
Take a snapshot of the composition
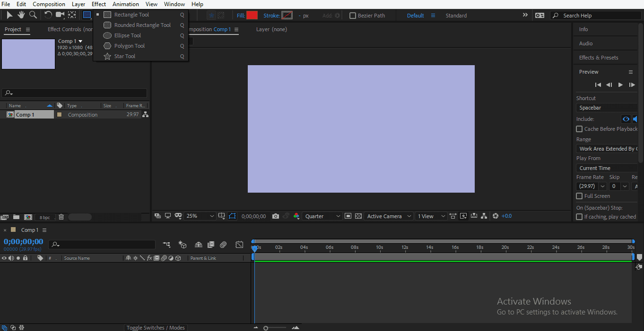click(x=276, y=216)
